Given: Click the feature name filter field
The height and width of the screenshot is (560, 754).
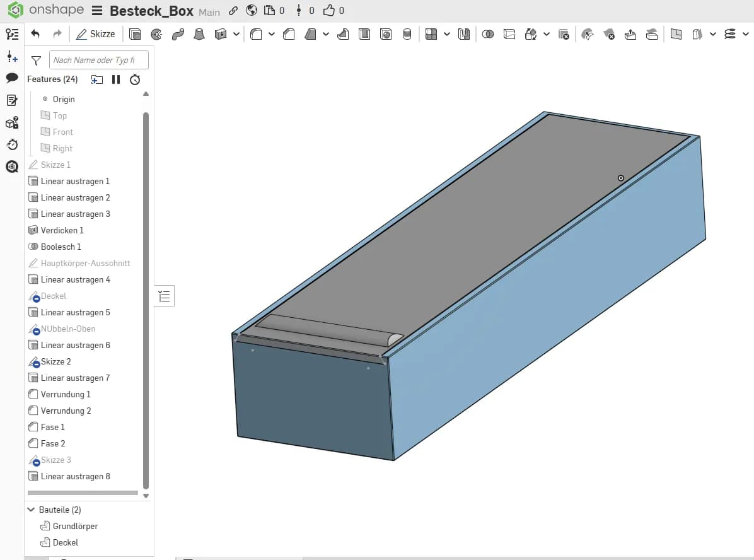Looking at the screenshot, I should (98, 60).
